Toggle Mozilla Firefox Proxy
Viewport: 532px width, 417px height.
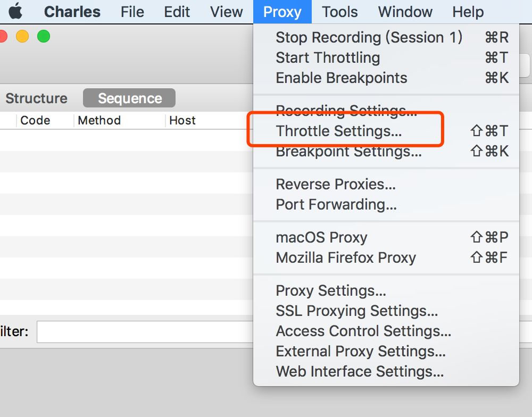(x=386, y=258)
